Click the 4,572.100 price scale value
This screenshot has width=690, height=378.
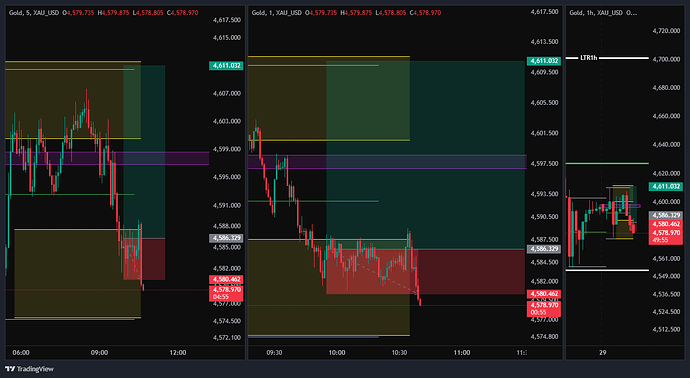point(227,338)
